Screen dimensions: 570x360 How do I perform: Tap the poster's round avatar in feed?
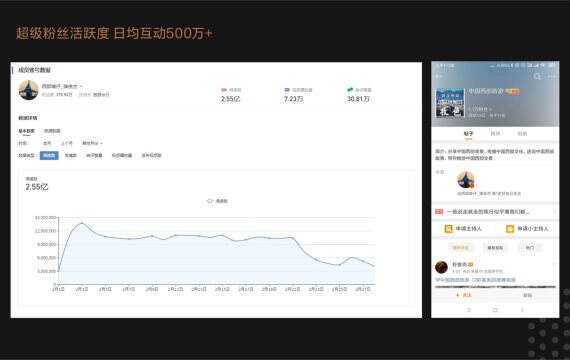coord(441,267)
